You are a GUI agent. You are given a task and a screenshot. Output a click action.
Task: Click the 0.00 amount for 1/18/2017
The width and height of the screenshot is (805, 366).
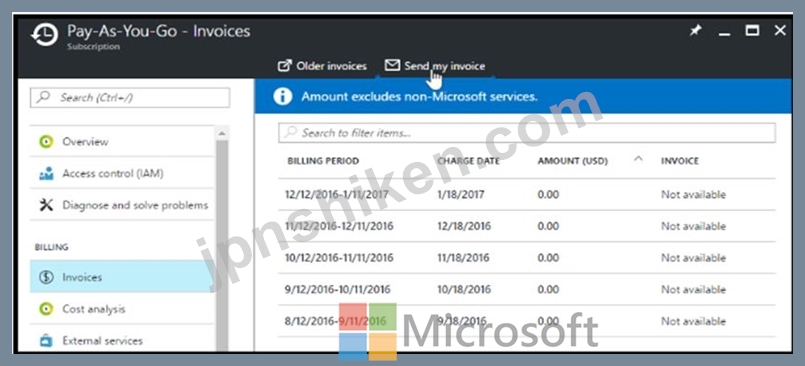pyautogui.click(x=548, y=195)
